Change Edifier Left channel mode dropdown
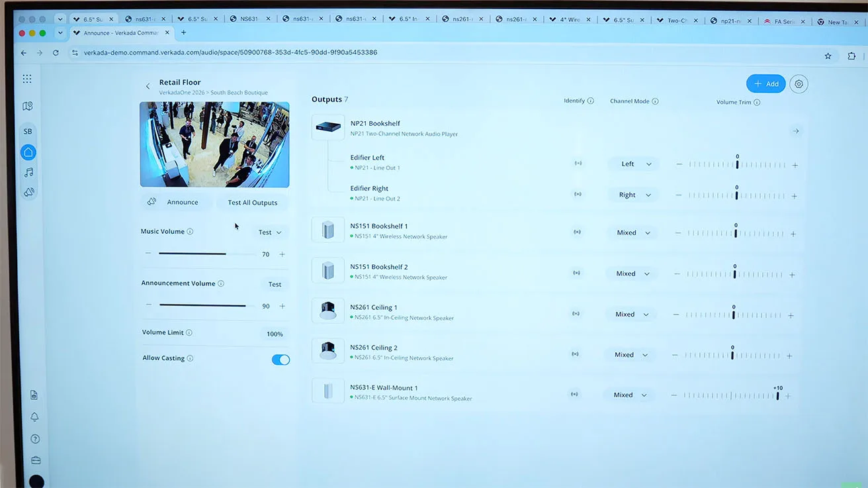868x488 pixels. point(634,164)
